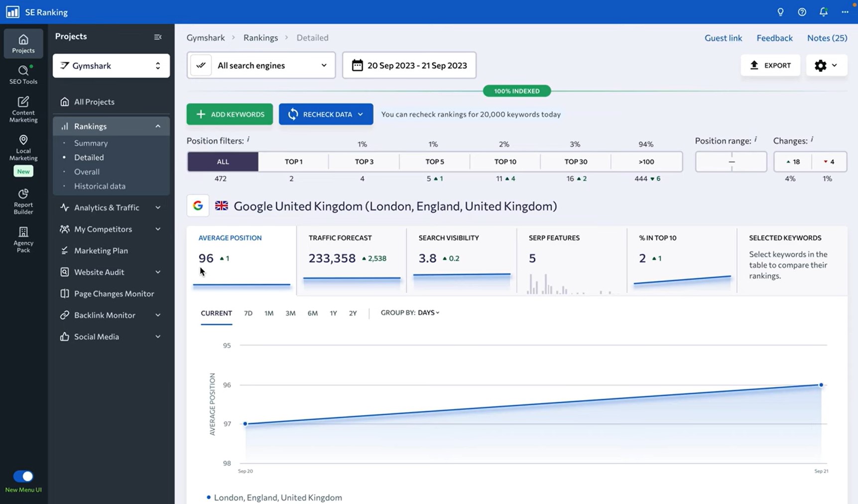Select the >100 position filter
858x504 pixels.
[x=646, y=161]
